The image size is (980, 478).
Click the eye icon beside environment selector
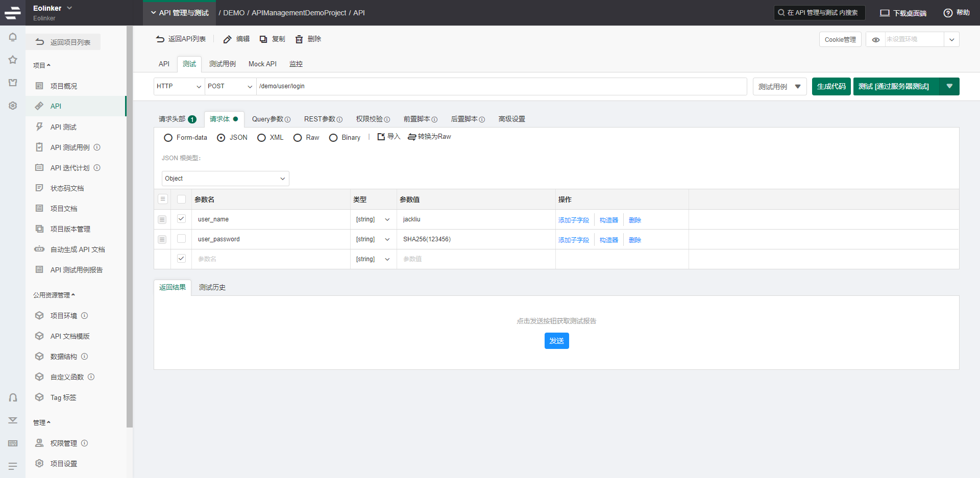point(876,40)
